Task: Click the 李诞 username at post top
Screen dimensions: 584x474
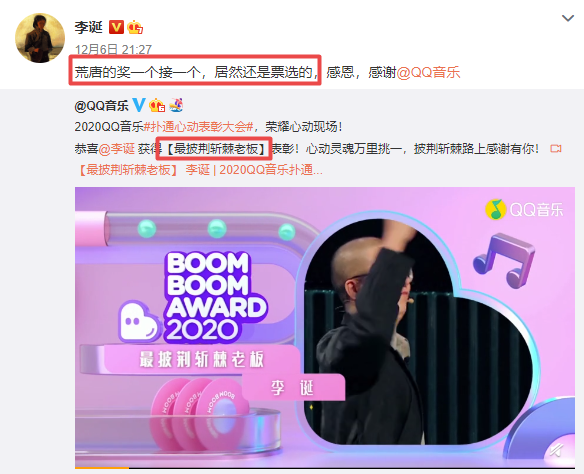Action: click(x=88, y=27)
